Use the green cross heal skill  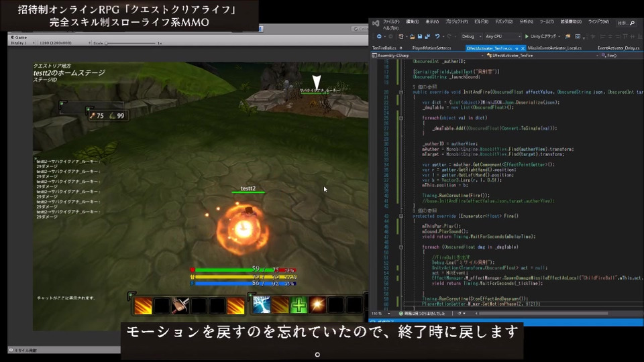299,306
